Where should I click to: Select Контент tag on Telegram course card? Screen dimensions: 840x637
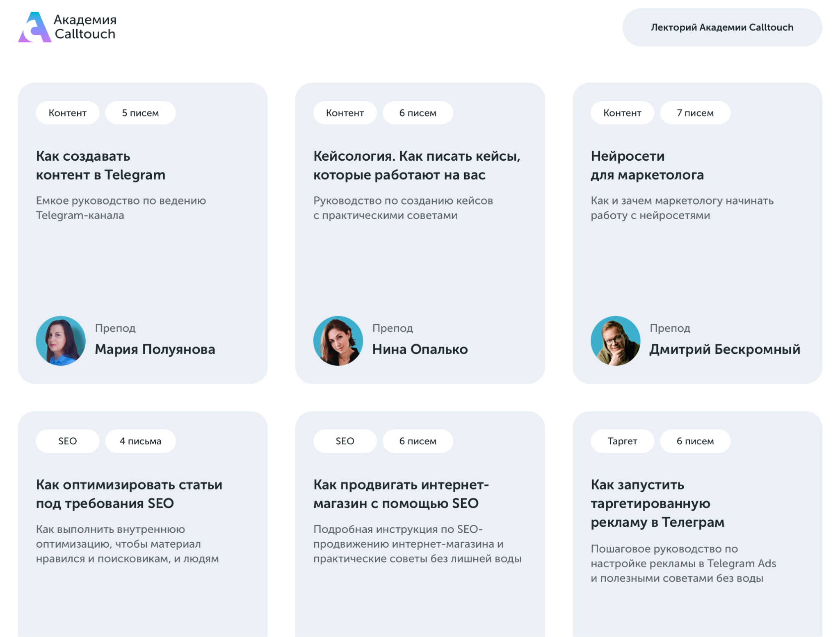[x=68, y=113]
